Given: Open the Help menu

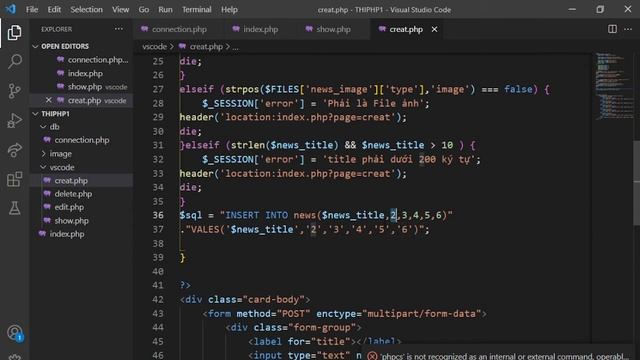Looking at the screenshot, I should pos(229,9).
